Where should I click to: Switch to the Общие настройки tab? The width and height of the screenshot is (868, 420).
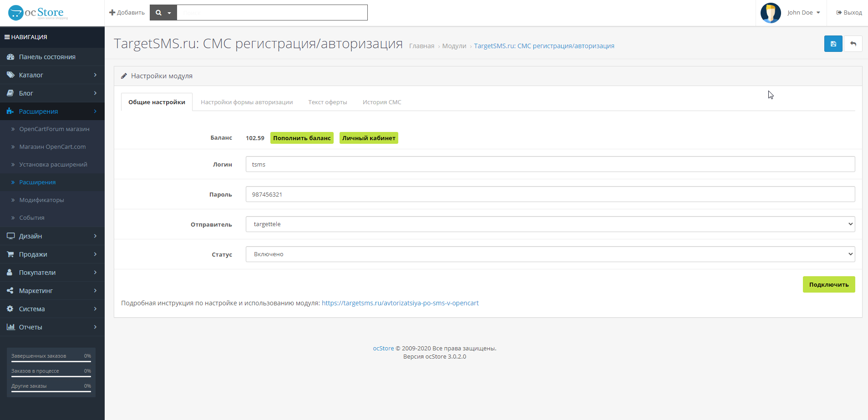(157, 102)
